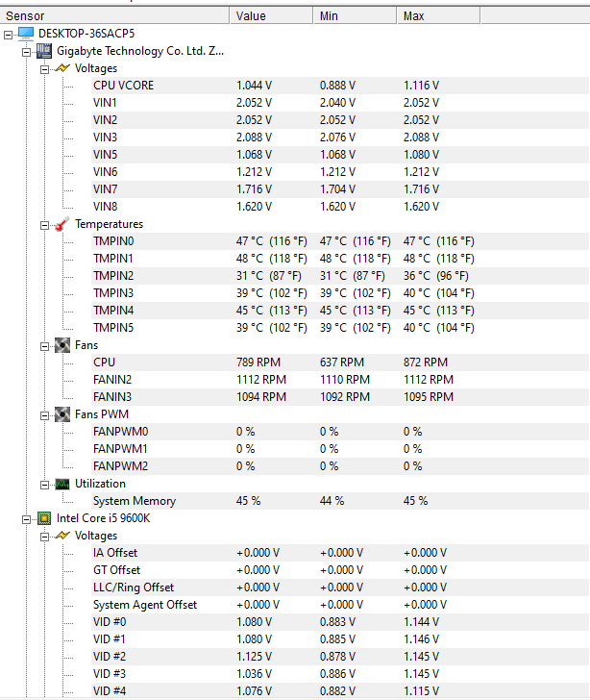The width and height of the screenshot is (590, 700).
Task: Select the VIN1 sensor row
Action: pos(340,103)
